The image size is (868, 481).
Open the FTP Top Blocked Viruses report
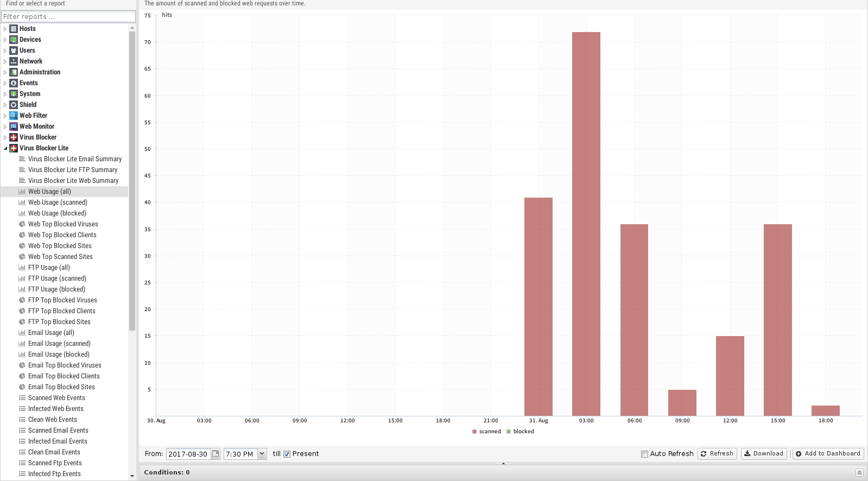[x=62, y=300]
